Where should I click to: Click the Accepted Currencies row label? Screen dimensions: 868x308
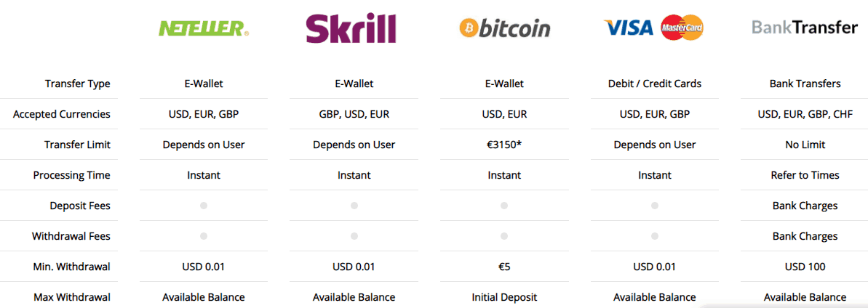61,115
